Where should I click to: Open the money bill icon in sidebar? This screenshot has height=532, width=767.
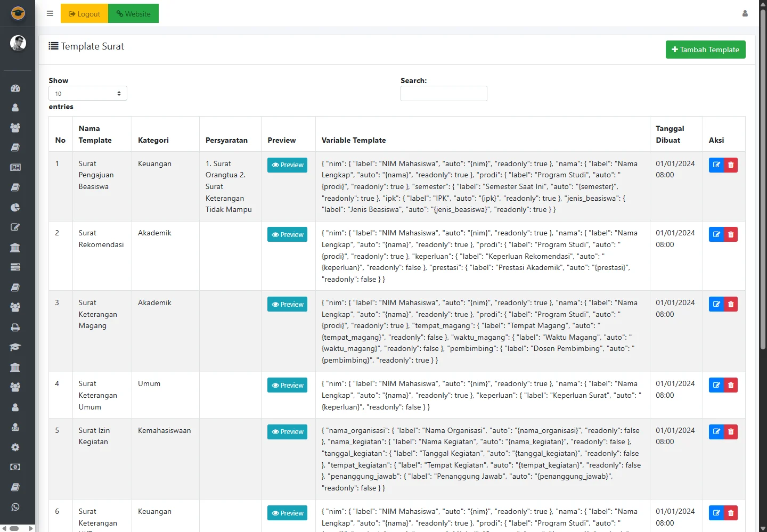[x=15, y=467]
